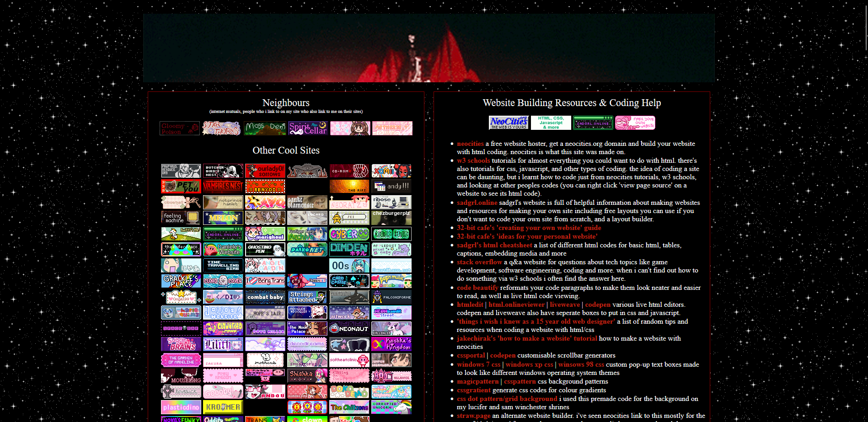Click the Gloomy Poison neighbour badge
This screenshot has height=422, width=868.
[x=180, y=128]
